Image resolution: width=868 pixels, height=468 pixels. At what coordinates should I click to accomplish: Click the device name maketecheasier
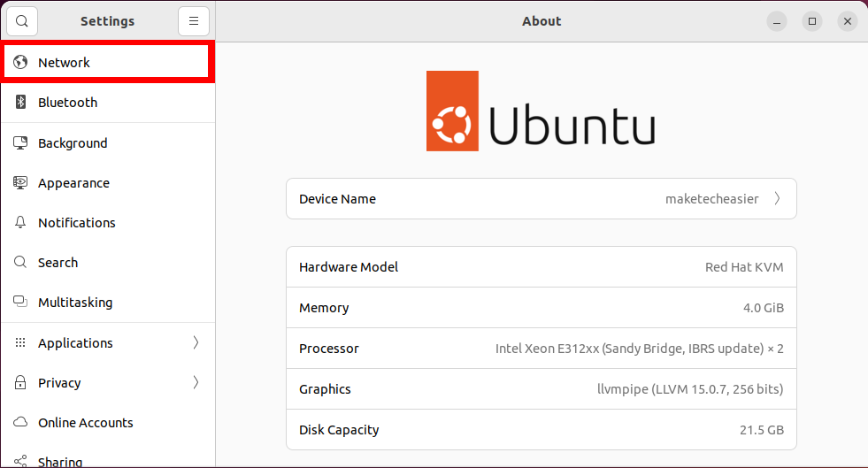pos(711,198)
